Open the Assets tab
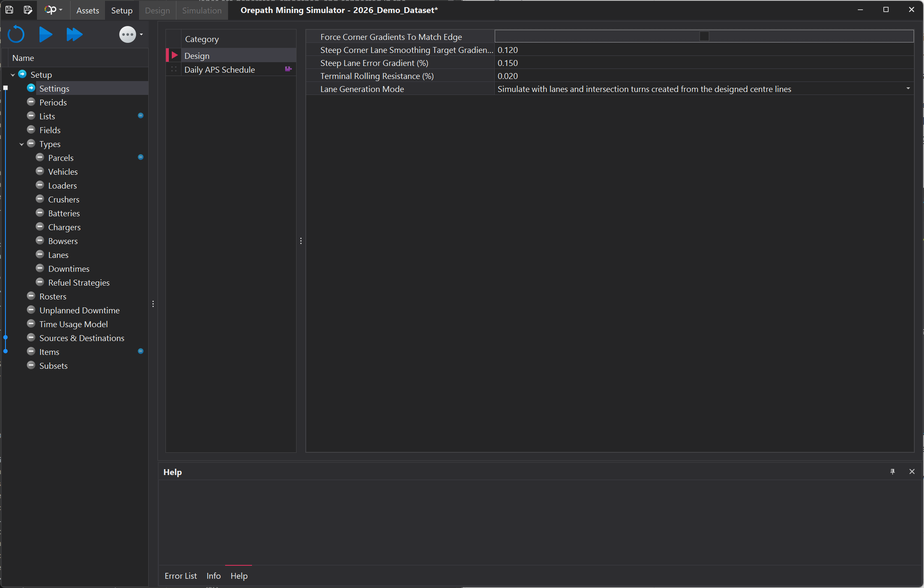 click(x=88, y=10)
